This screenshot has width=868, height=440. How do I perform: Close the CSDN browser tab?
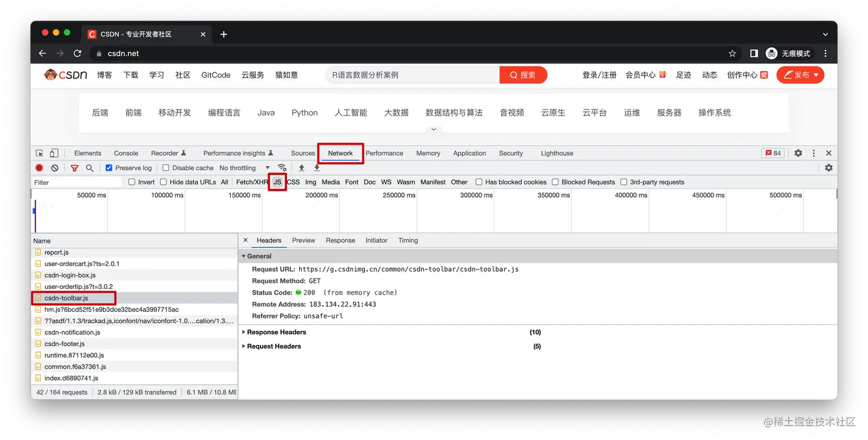pos(203,34)
